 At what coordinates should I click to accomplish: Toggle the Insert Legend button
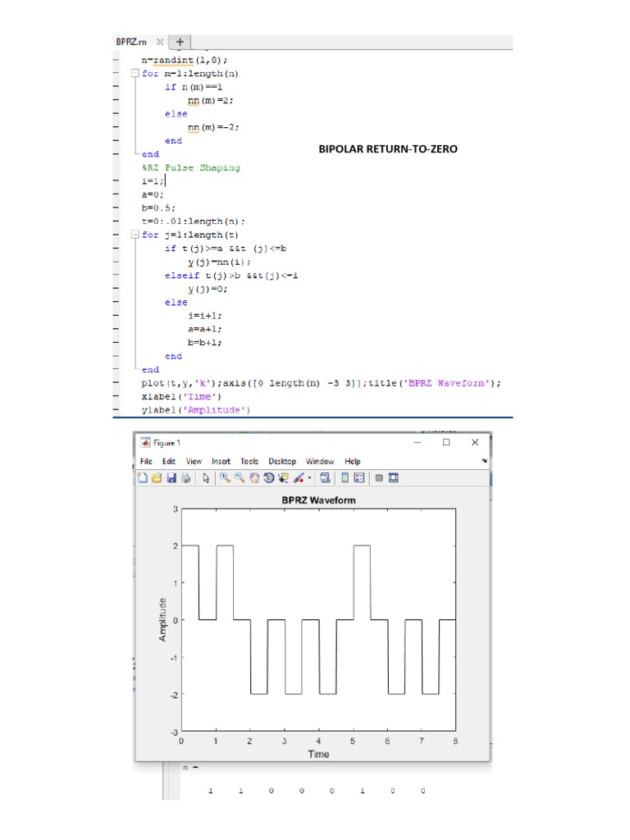[359, 478]
